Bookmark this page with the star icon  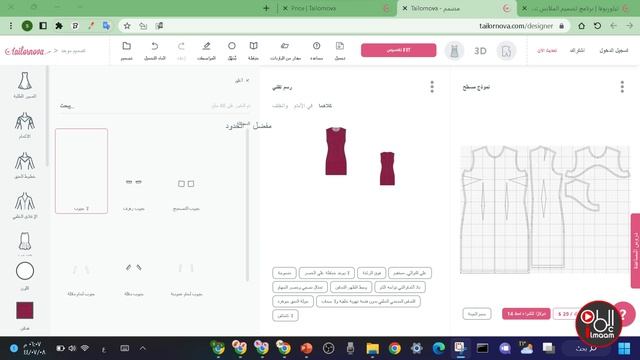coord(127,26)
